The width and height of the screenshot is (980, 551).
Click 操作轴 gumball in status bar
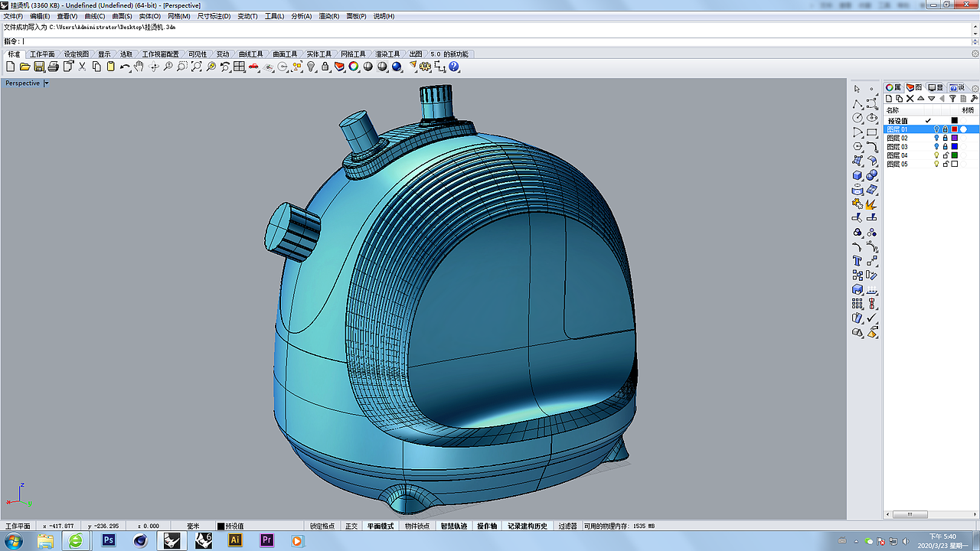(x=488, y=527)
